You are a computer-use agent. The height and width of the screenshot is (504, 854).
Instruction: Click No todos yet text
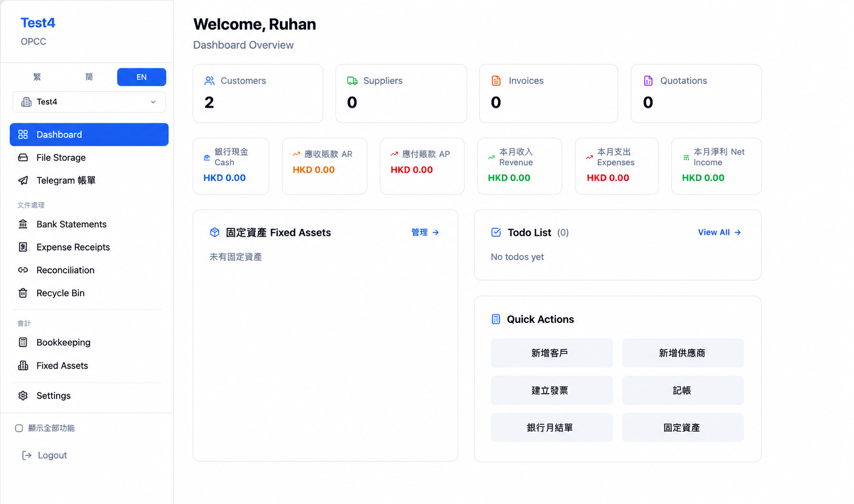pos(518,257)
